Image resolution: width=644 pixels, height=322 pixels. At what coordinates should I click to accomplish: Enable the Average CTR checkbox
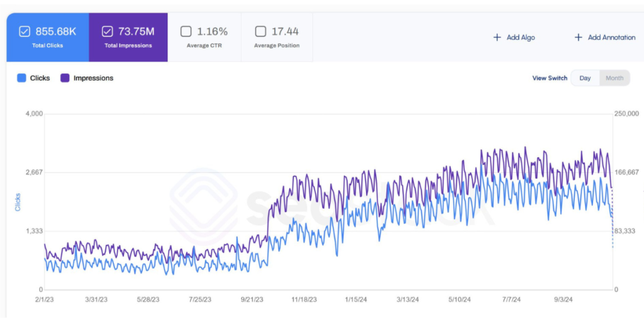[x=186, y=31]
